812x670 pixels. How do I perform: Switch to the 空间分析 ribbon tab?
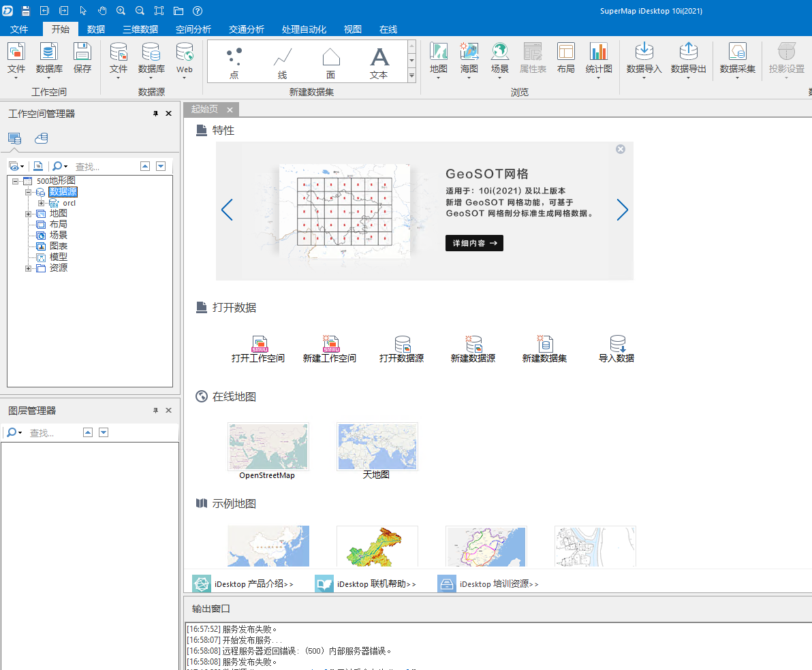pos(193,29)
